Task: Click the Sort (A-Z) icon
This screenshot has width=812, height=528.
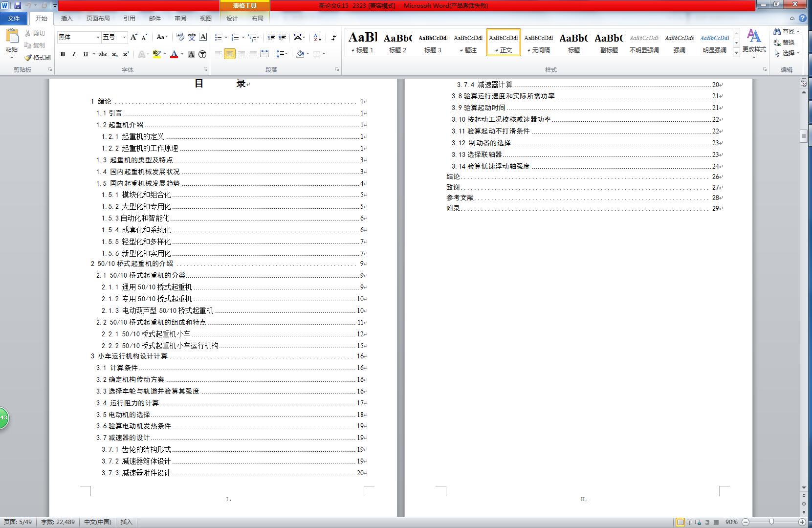Action: (x=317, y=37)
